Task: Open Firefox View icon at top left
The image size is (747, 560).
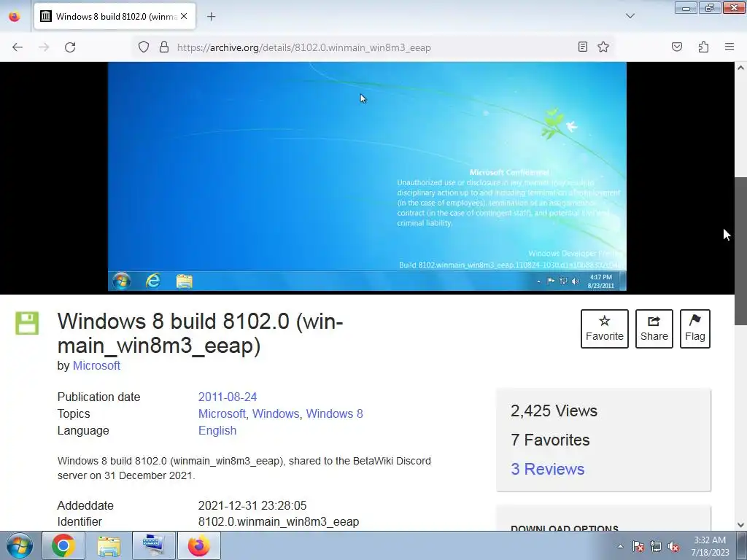Action: click(15, 16)
